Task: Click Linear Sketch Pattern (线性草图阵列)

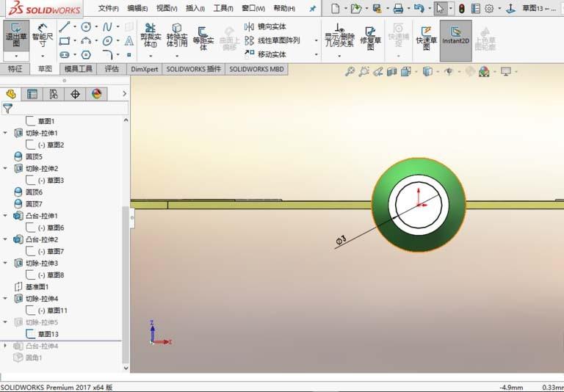Action: [272, 40]
